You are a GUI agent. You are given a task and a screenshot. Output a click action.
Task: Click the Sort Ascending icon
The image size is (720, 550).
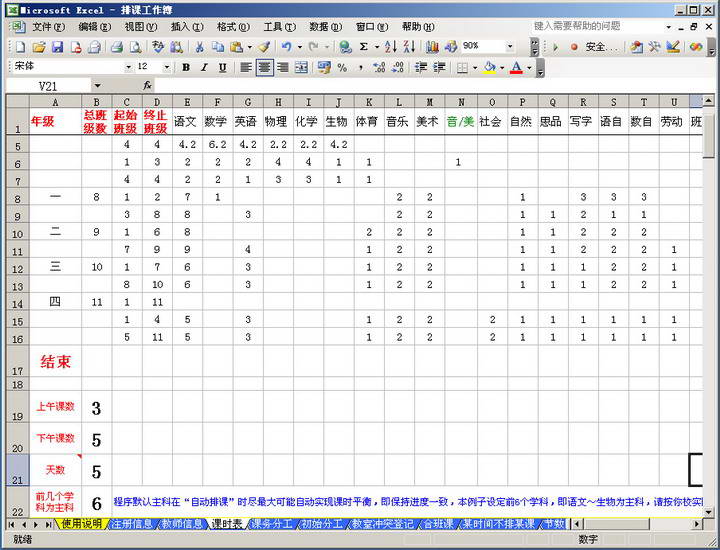(x=390, y=47)
